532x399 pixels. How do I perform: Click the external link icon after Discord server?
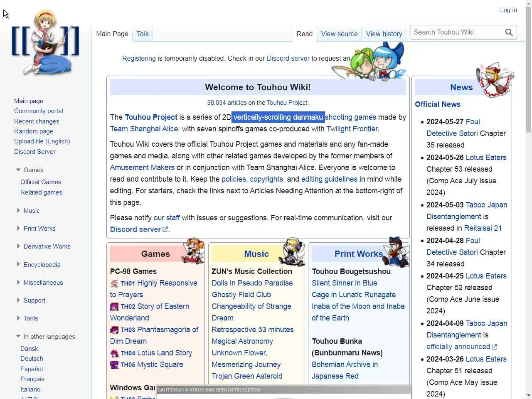[x=165, y=229]
